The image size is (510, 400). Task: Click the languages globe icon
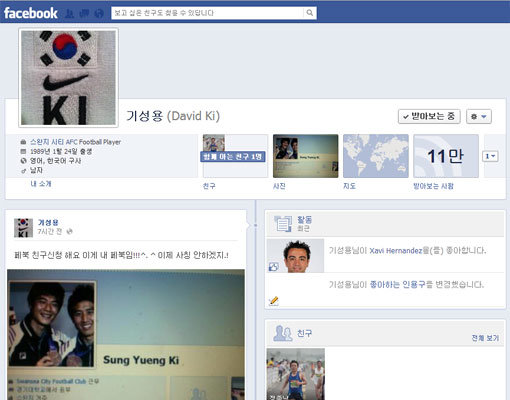(23, 161)
